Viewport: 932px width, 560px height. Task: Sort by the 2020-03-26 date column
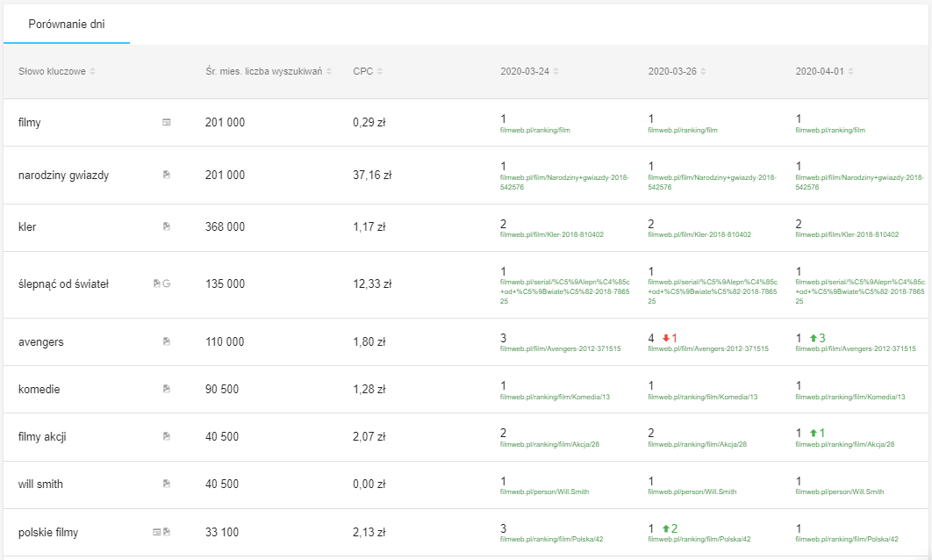704,72
